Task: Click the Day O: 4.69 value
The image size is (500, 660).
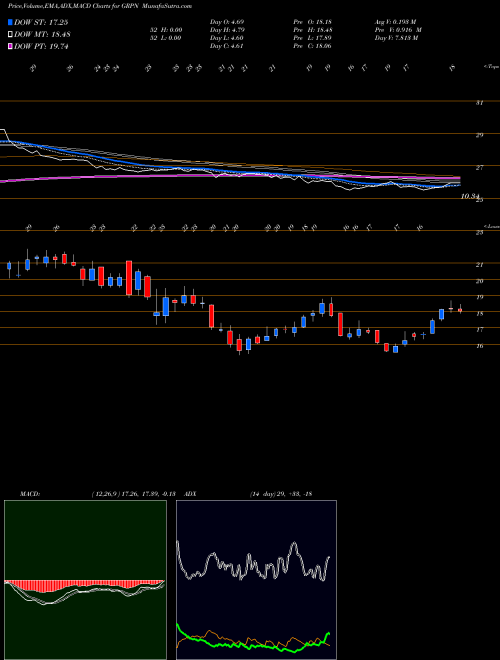Action: click(227, 22)
